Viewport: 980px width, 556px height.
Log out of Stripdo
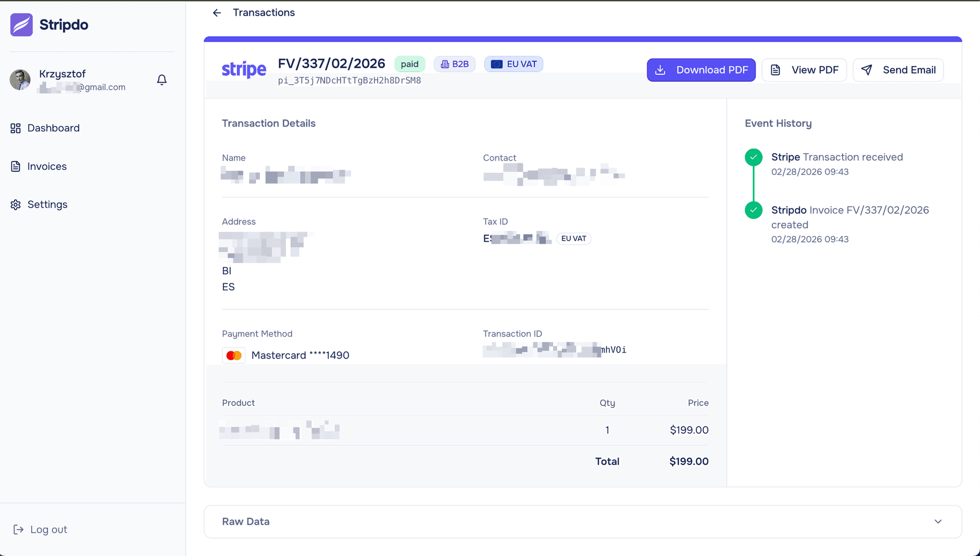click(40, 529)
